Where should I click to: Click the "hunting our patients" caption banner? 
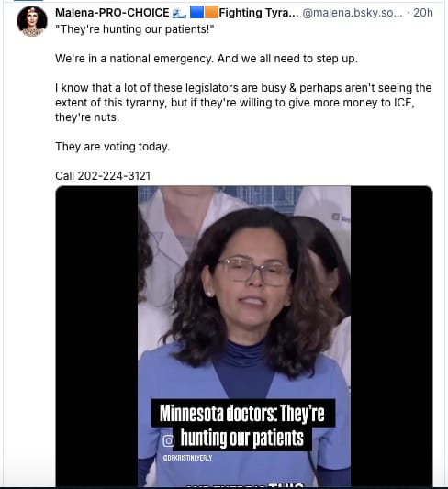242,438
